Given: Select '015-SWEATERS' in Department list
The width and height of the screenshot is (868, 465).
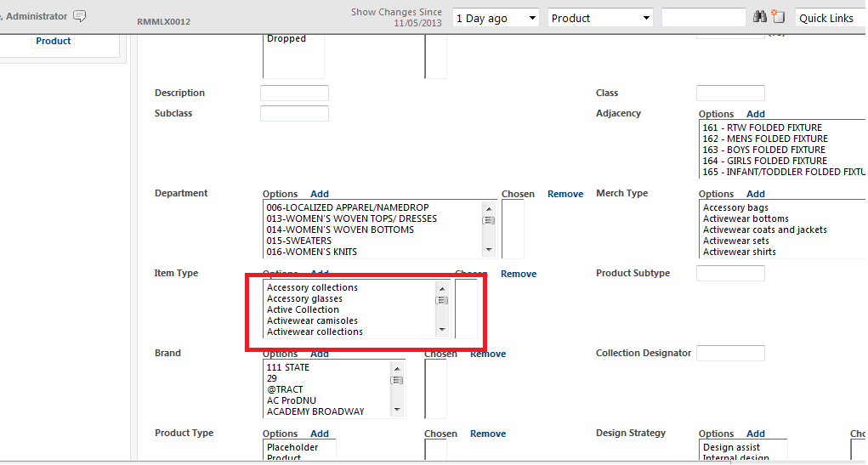Looking at the screenshot, I should [x=298, y=241].
